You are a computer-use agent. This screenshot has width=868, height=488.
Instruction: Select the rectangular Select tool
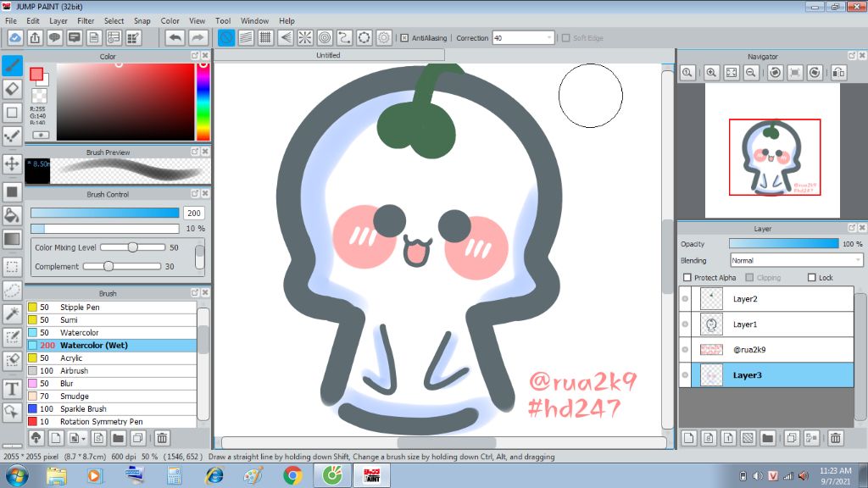pyautogui.click(x=12, y=267)
